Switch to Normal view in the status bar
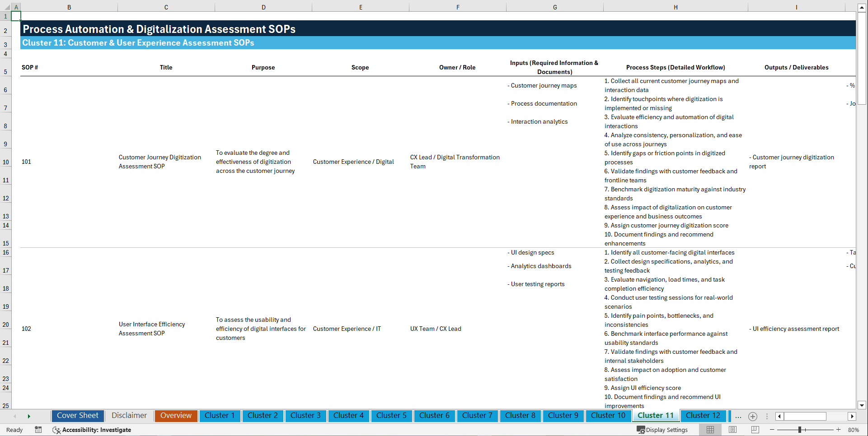This screenshot has width=868, height=436. coord(710,430)
